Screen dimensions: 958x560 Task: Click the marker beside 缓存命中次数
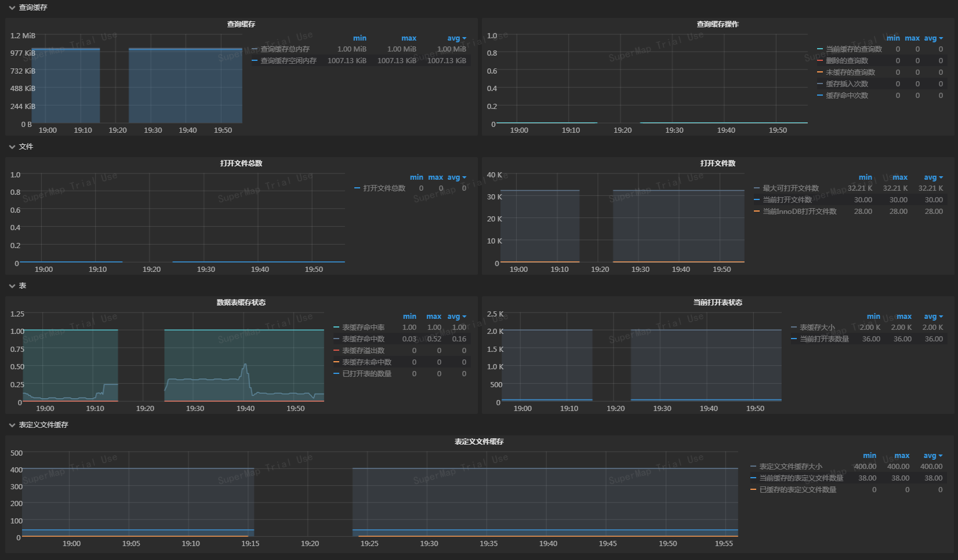tap(820, 95)
